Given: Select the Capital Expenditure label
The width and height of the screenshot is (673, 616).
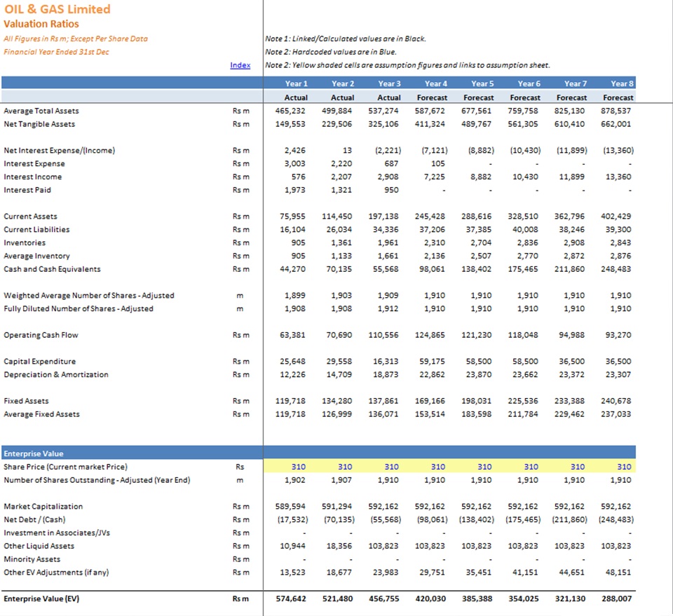Looking at the screenshot, I should (x=39, y=362).
